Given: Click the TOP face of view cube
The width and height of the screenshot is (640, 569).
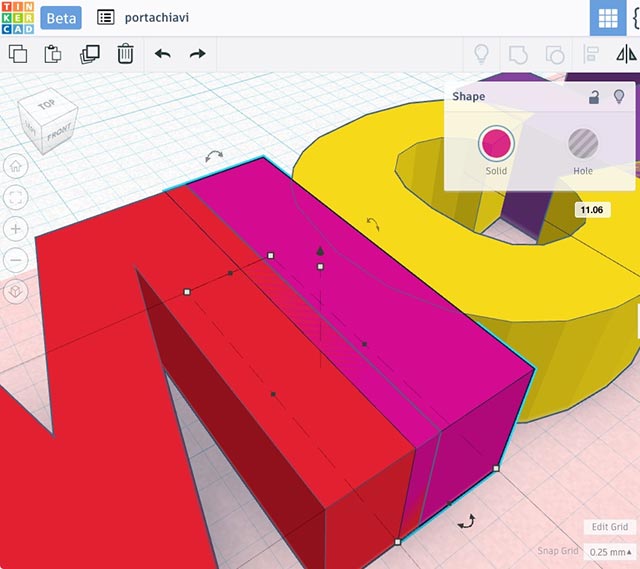Looking at the screenshot, I should [46, 105].
